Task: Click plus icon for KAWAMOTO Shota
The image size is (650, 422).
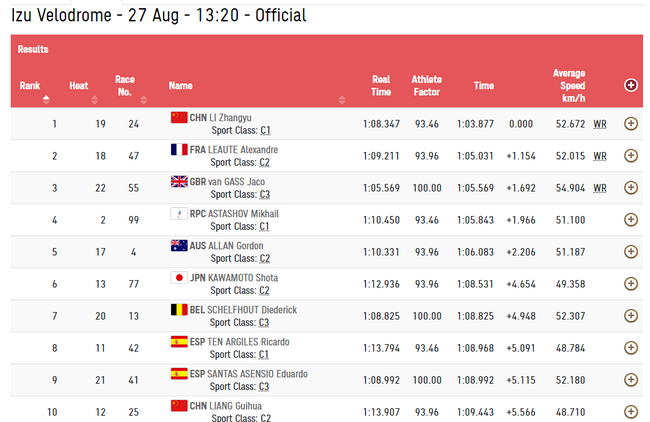Action: [x=631, y=284]
